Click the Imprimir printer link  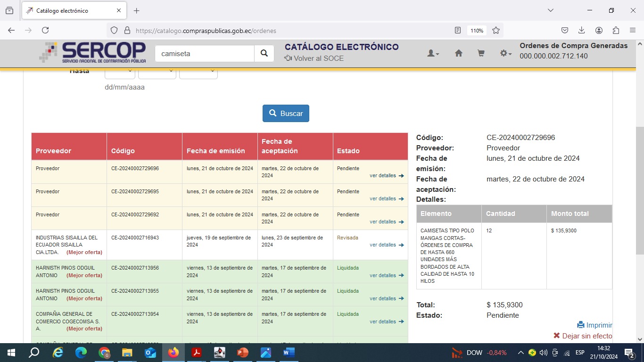tap(594, 325)
